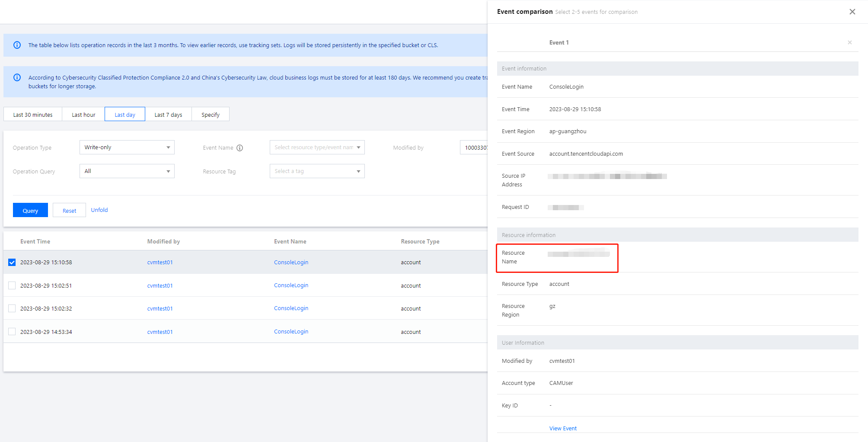The width and height of the screenshot is (868, 442).
Task: Close the Event comparison panel
Action: (852, 12)
